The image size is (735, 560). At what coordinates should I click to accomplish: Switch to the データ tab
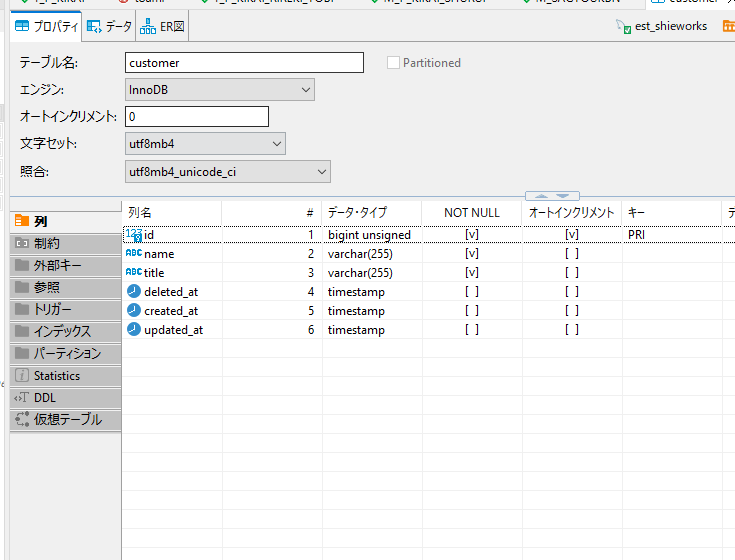pyautogui.click(x=109, y=26)
